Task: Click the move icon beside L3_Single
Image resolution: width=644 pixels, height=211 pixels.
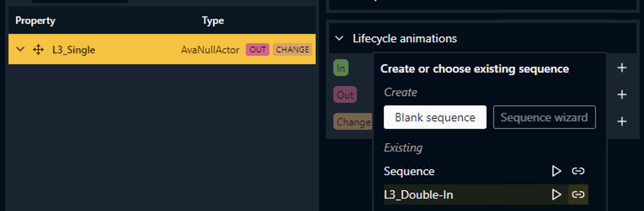Action: 38,50
